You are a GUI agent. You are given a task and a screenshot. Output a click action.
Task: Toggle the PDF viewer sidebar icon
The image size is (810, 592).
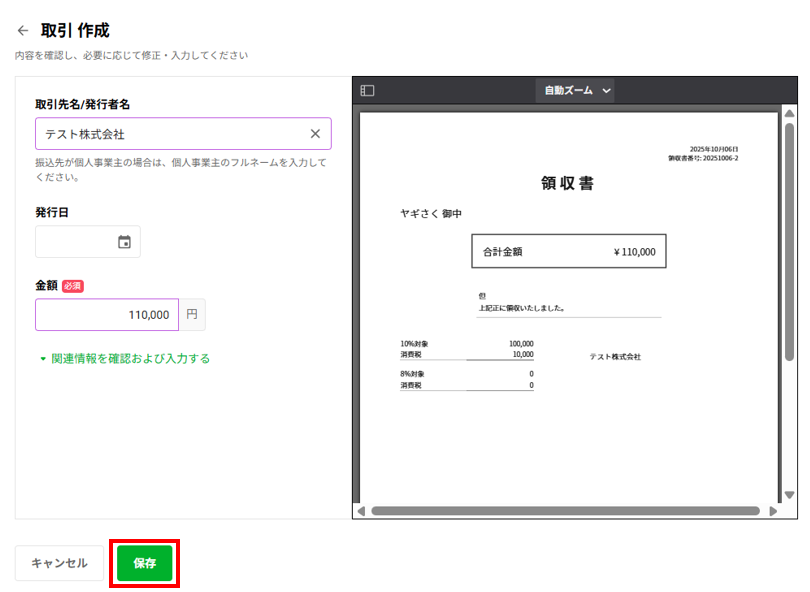367,90
